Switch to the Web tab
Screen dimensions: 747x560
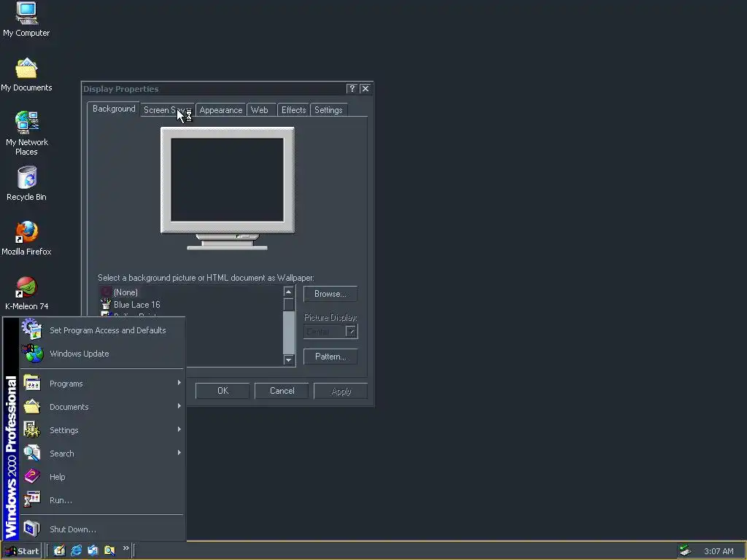pyautogui.click(x=260, y=110)
